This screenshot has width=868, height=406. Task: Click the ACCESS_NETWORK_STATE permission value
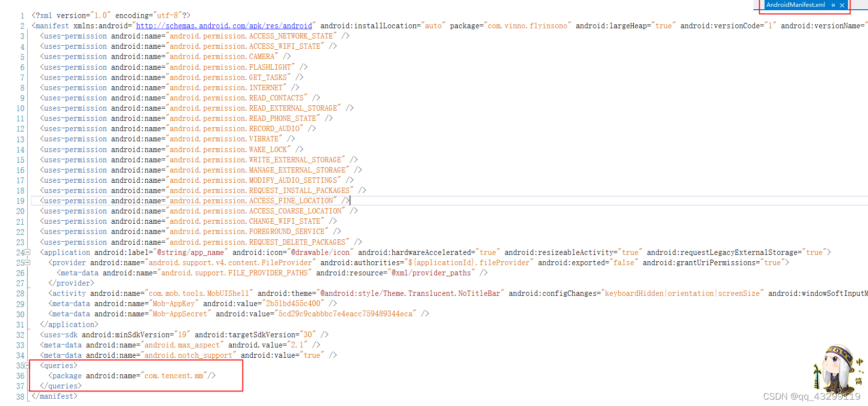click(251, 36)
